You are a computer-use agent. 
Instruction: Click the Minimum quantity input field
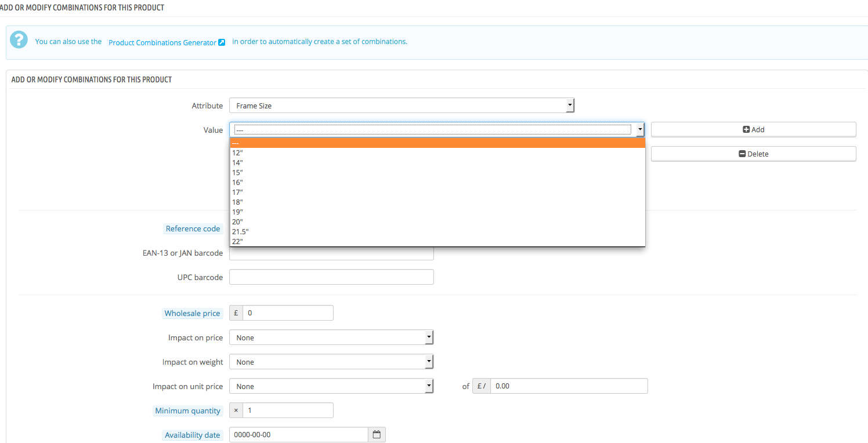pyautogui.click(x=288, y=411)
